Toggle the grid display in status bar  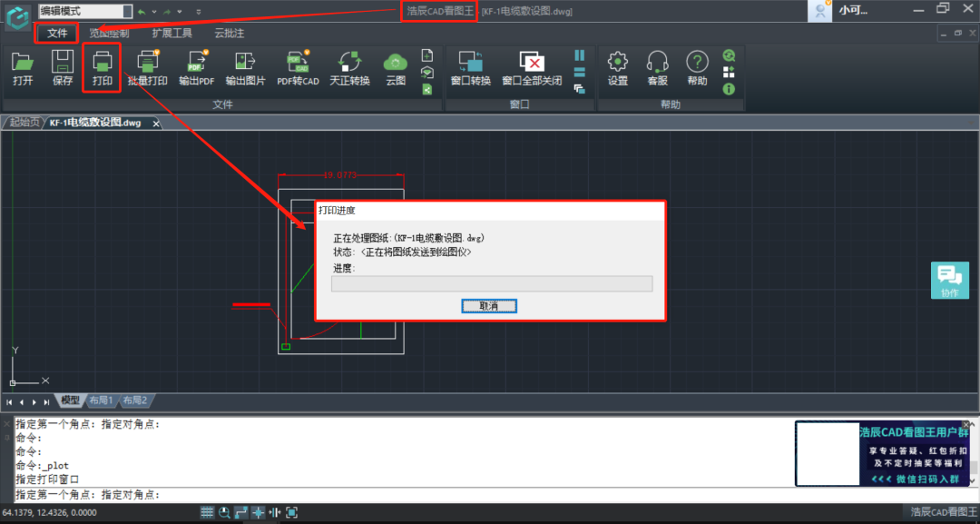(x=207, y=511)
